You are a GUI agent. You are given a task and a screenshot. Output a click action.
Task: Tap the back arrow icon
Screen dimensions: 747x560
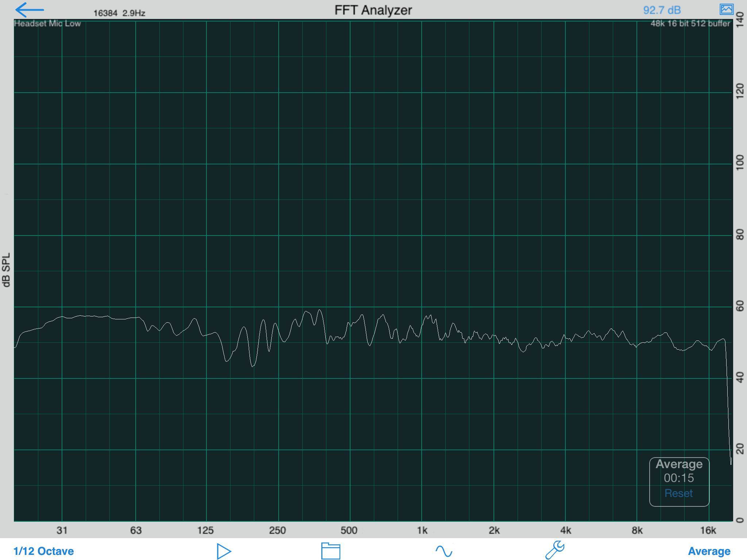pos(29,10)
